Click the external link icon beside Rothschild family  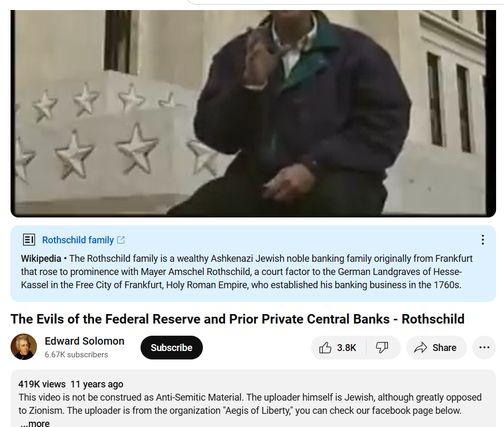click(121, 240)
